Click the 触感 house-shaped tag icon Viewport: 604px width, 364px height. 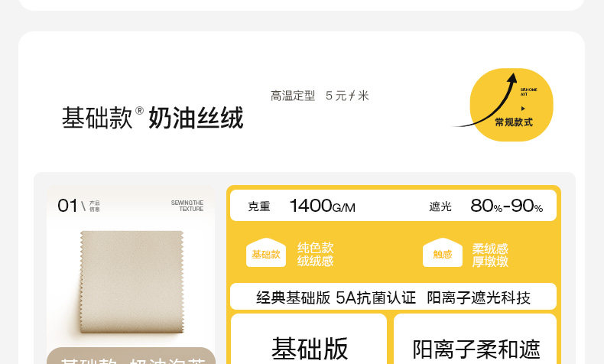[443, 252]
